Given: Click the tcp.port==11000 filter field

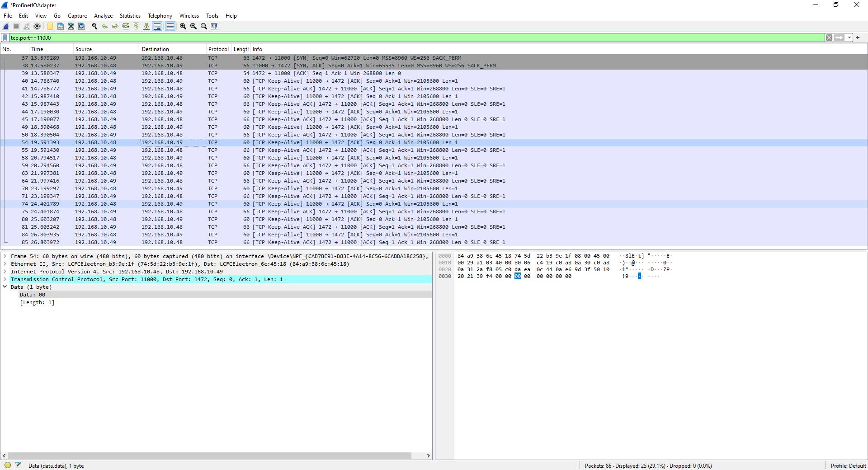Looking at the screenshot, I should point(416,38).
